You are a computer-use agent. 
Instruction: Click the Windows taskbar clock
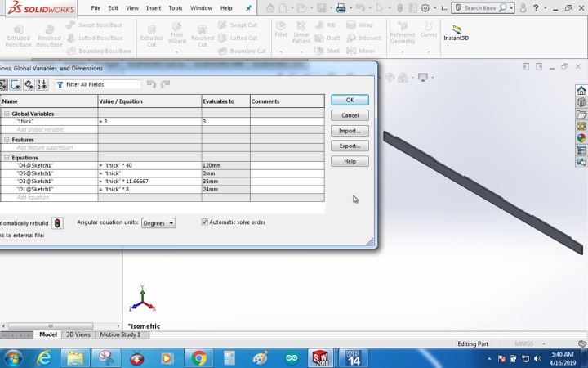tap(562, 358)
